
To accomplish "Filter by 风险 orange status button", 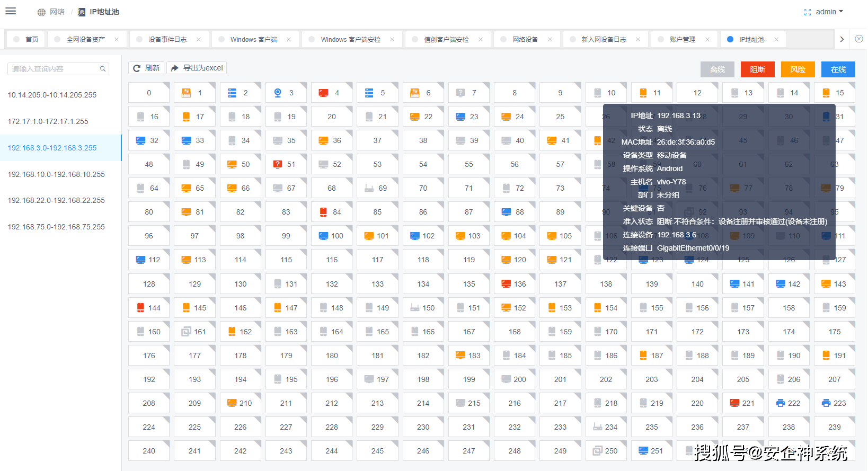I will [x=798, y=69].
